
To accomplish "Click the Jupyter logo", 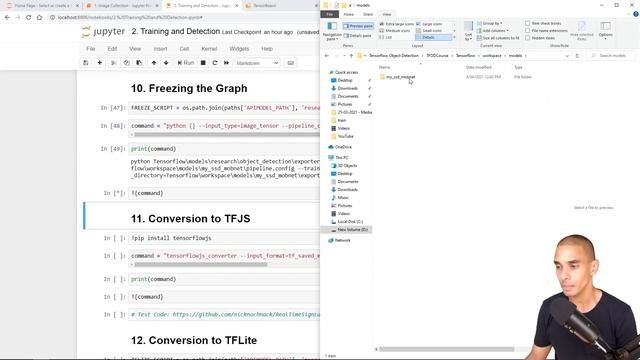I will 103,32.
